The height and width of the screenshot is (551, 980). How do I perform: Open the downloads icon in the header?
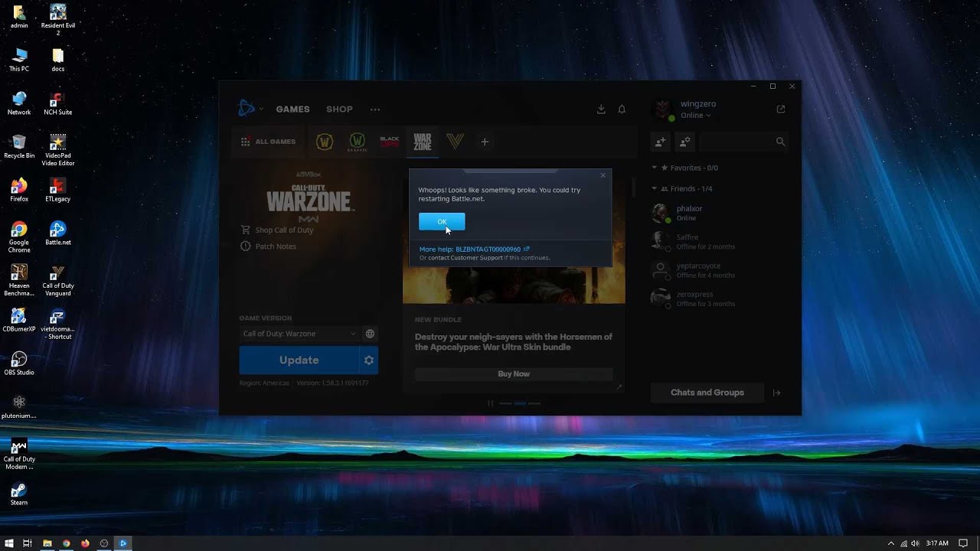tap(601, 109)
